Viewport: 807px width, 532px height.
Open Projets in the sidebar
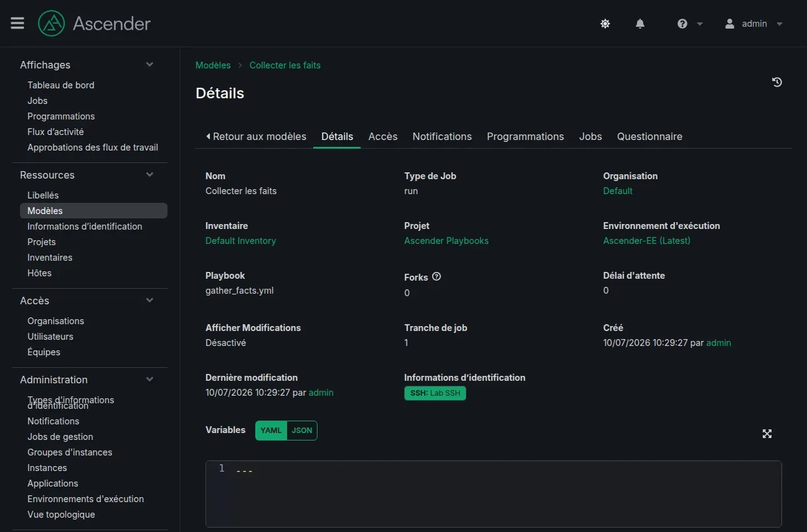pyautogui.click(x=42, y=242)
